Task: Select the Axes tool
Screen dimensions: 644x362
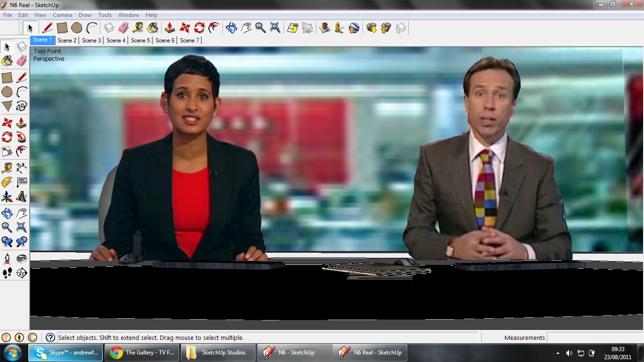Action: click(7, 197)
